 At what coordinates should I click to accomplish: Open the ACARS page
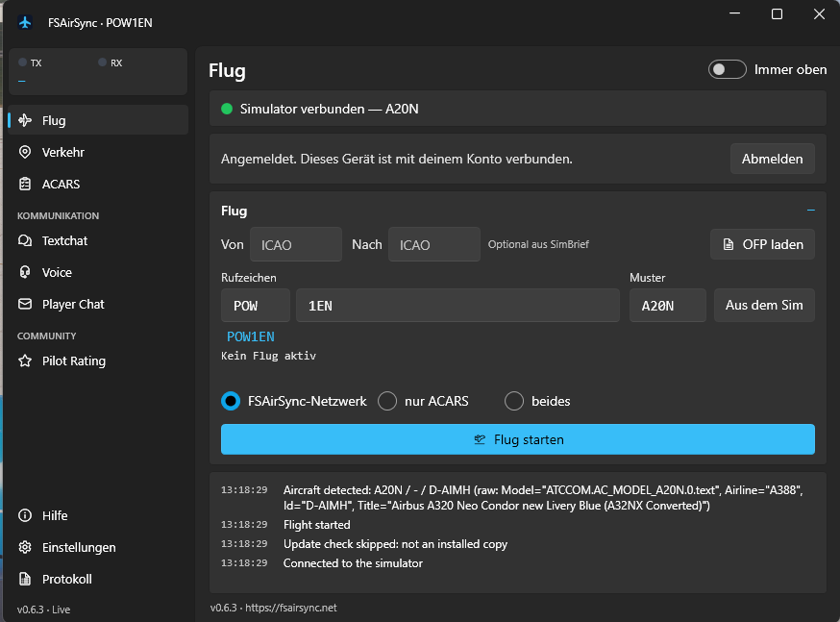coord(98,184)
